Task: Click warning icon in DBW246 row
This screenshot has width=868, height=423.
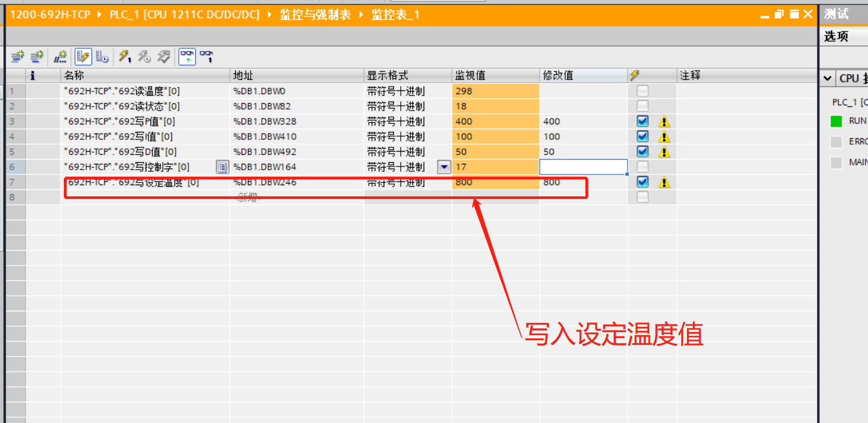Action: (664, 183)
